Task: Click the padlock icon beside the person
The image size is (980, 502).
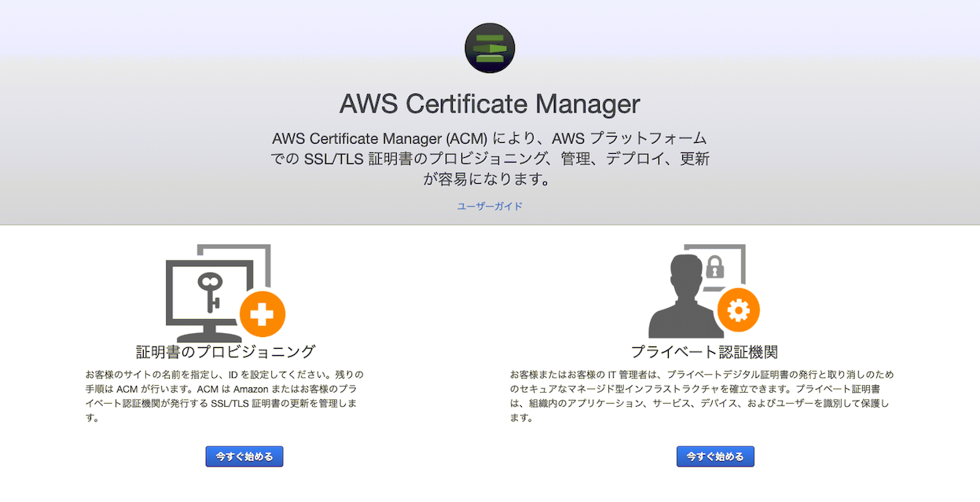Action: tap(715, 266)
